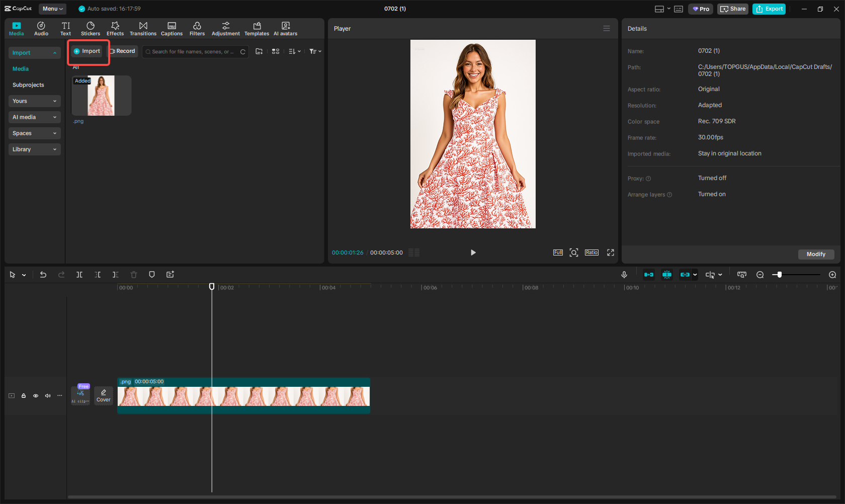
Task: Toggle the track lock icon
Action: [x=24, y=396]
